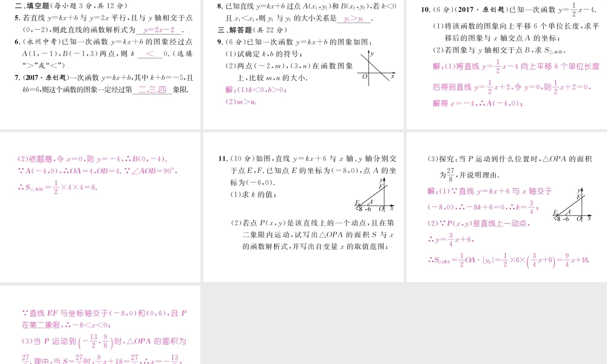Click the line (1)求k的值;
Viewport: 607px width, 364px height.
[x=254, y=195]
